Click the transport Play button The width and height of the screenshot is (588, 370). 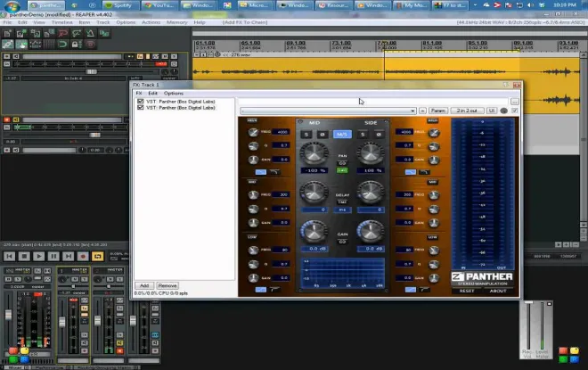pyautogui.click(x=38, y=256)
